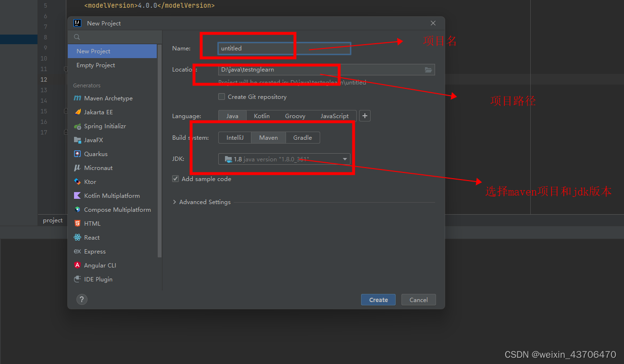This screenshot has height=364, width=624.
Task: Choose the Angular CLI icon
Action: pyautogui.click(x=77, y=266)
